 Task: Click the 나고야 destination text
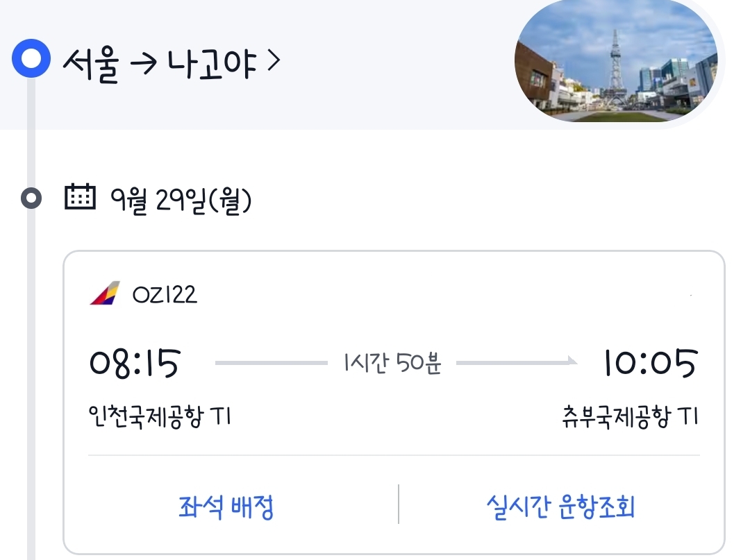[211, 63]
